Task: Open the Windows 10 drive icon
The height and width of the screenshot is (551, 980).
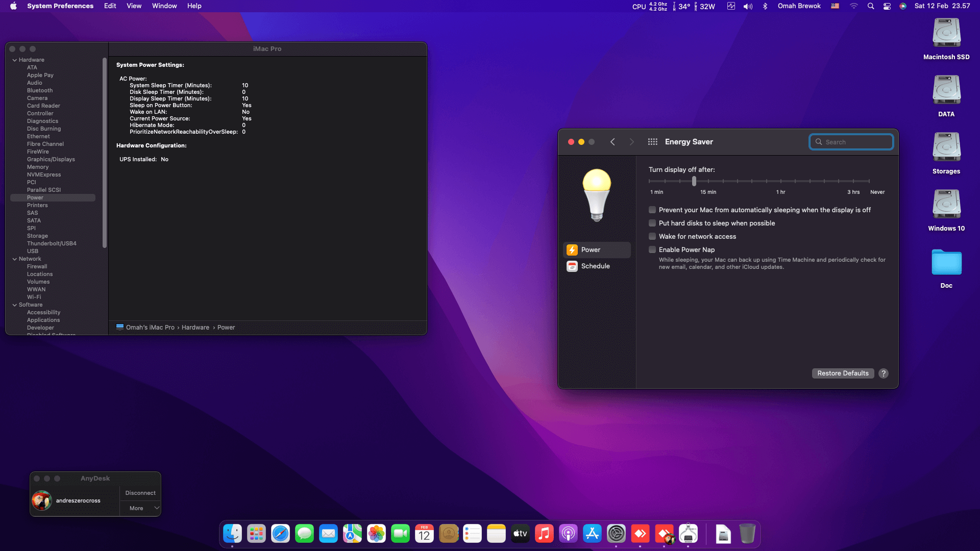Action: pyautogui.click(x=946, y=211)
